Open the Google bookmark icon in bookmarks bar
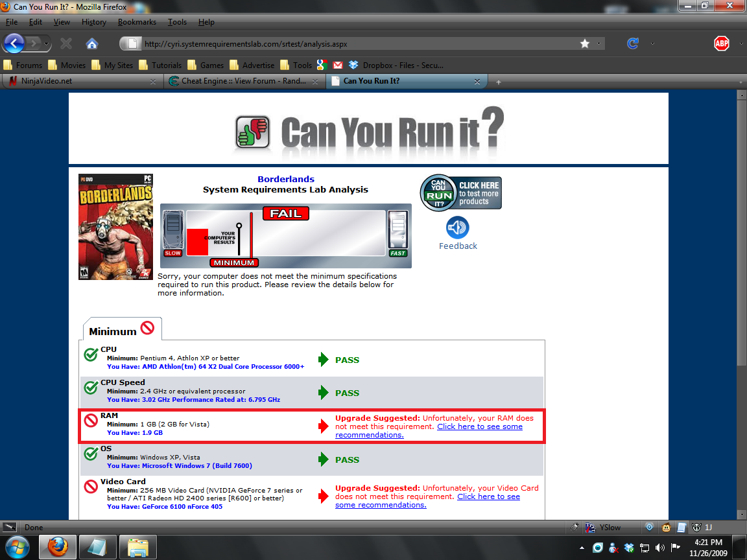747x560 pixels. (322, 65)
